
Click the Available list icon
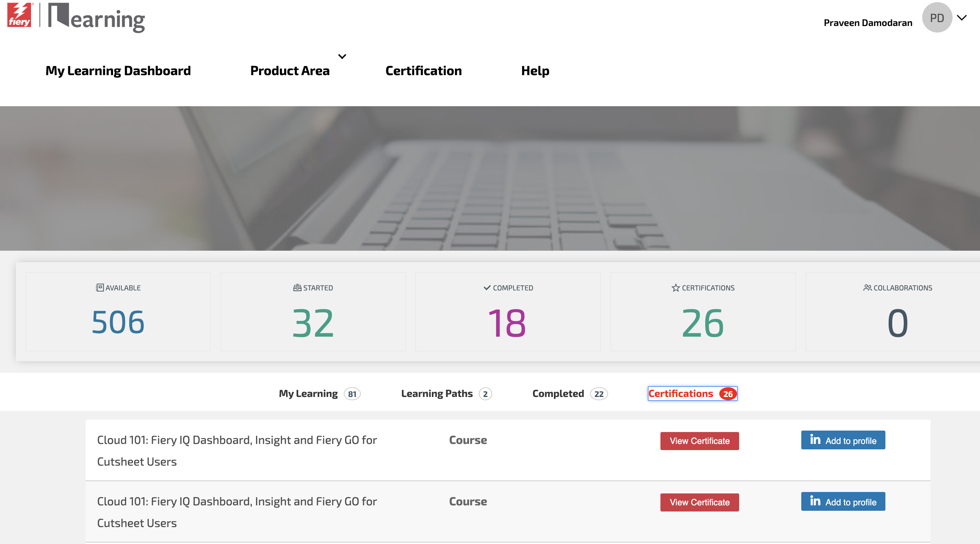(x=99, y=288)
